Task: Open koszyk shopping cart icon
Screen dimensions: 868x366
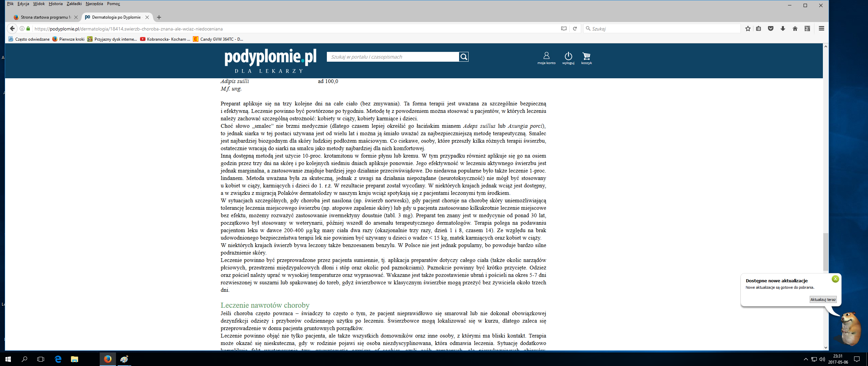Action: point(586,58)
